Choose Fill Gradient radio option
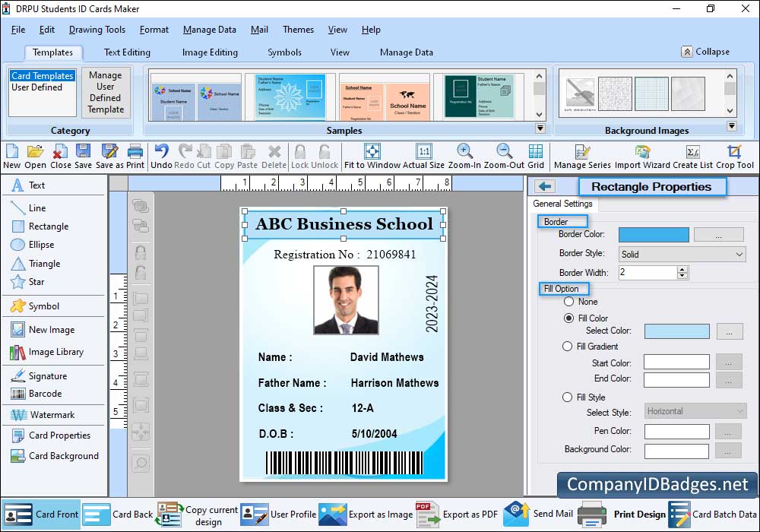Screen dimensions: 760x532 (567, 347)
